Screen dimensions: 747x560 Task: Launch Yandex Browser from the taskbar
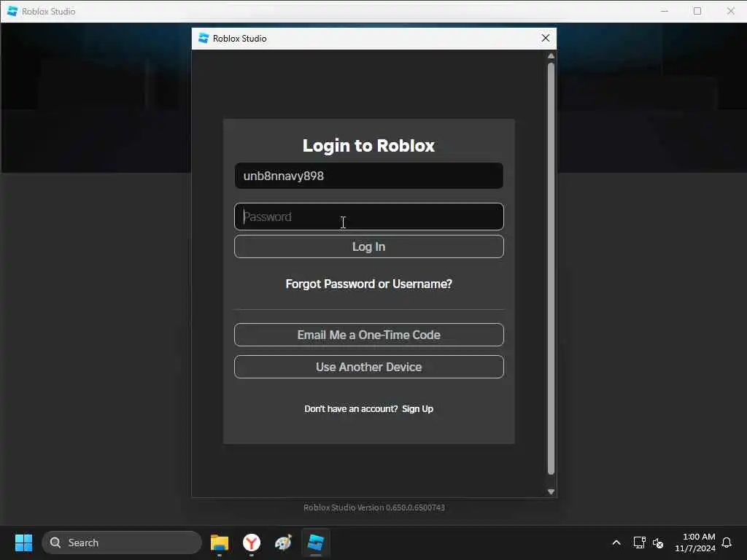coord(252,542)
